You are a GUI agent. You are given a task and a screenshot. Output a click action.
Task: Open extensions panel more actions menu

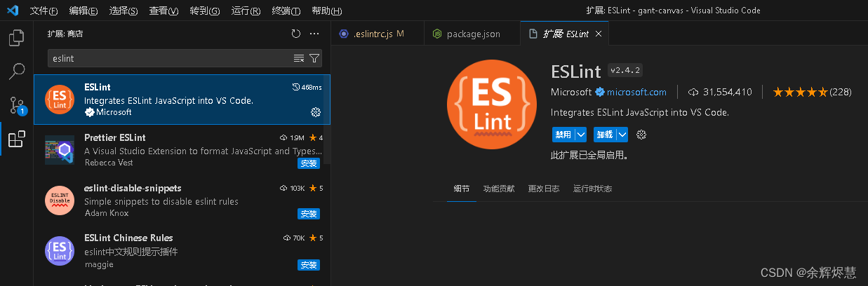click(314, 34)
